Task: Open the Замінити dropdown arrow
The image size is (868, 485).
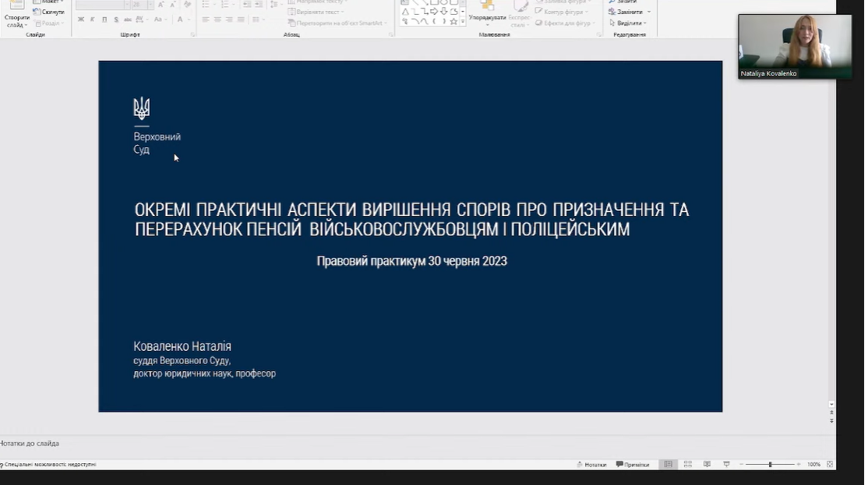Action: tap(649, 12)
